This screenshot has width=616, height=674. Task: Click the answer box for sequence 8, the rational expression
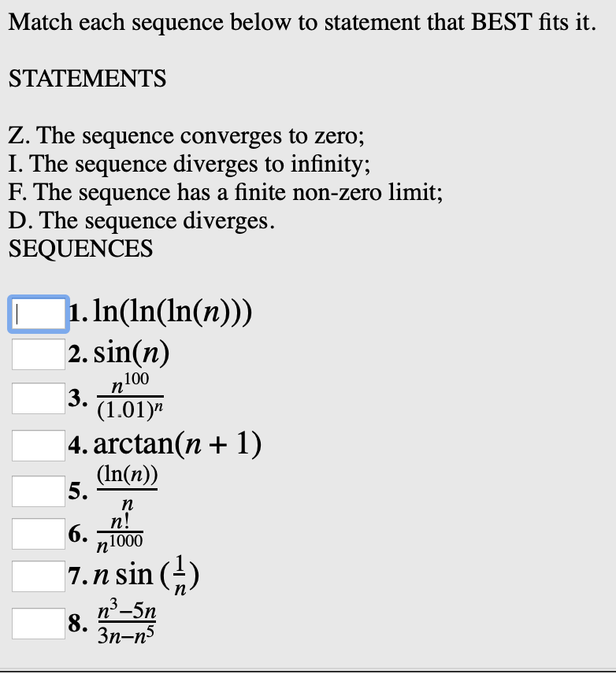tap(38, 623)
